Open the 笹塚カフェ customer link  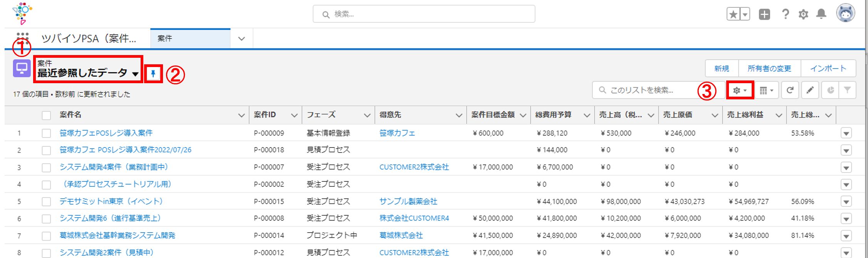point(397,133)
